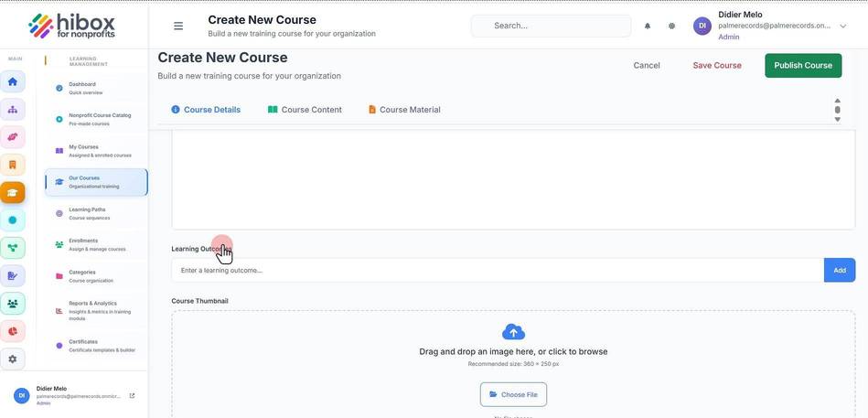868x418 pixels.
Task: Toggle the hamburger sidebar menu
Action: pos(178,26)
